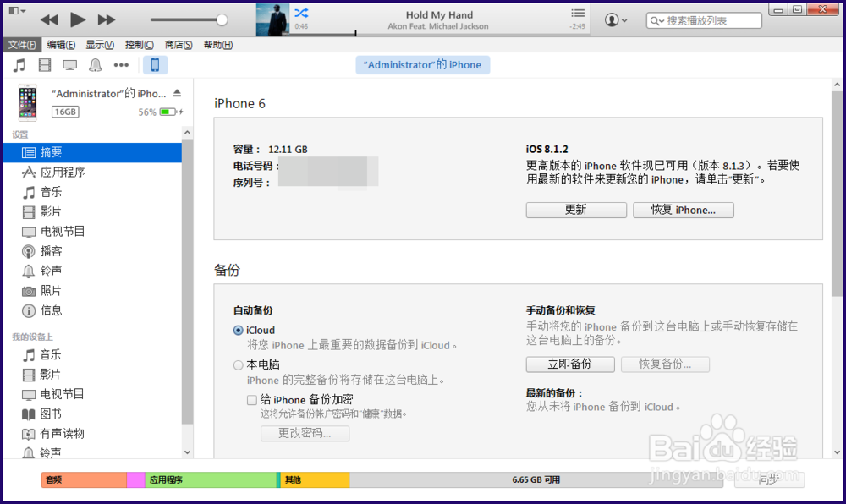Choose iCloud backup radio button
The width and height of the screenshot is (846, 504).
238,331
